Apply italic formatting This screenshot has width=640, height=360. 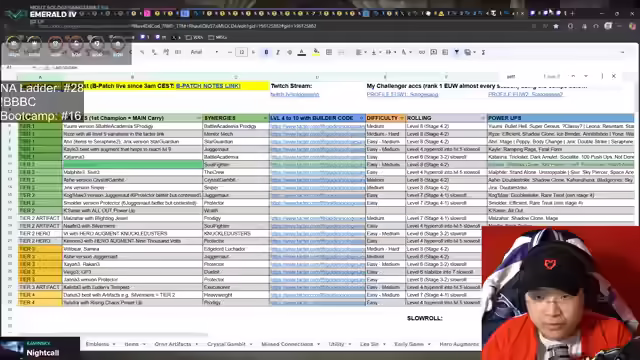278,52
